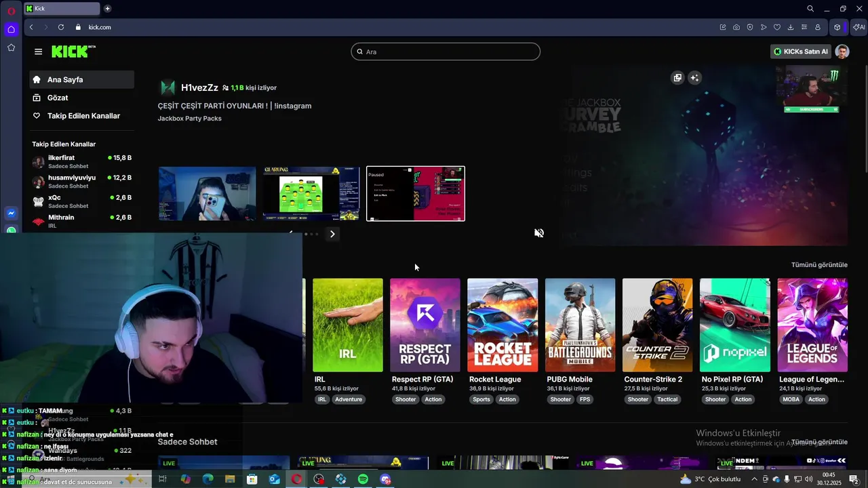868x488 pixels.
Task: Open Microsoft Edge from taskbar
Action: [x=208, y=479]
